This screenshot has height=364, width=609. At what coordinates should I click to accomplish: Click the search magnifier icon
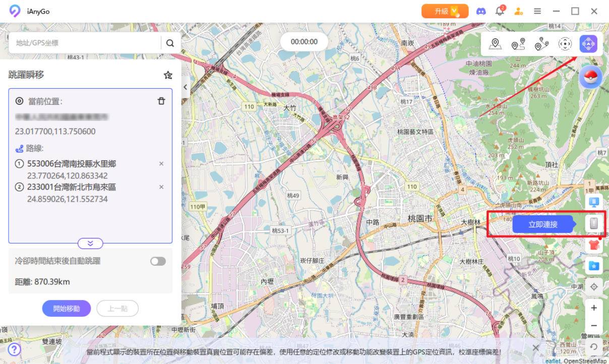click(170, 43)
